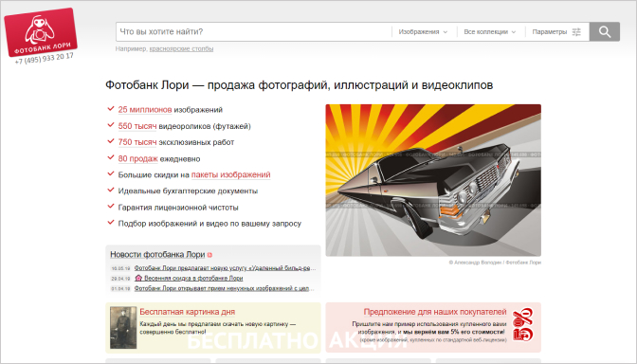The width and height of the screenshot is (637, 364).
Task: Click the phone number +7 (495) 933 20 17
Action: (x=45, y=59)
